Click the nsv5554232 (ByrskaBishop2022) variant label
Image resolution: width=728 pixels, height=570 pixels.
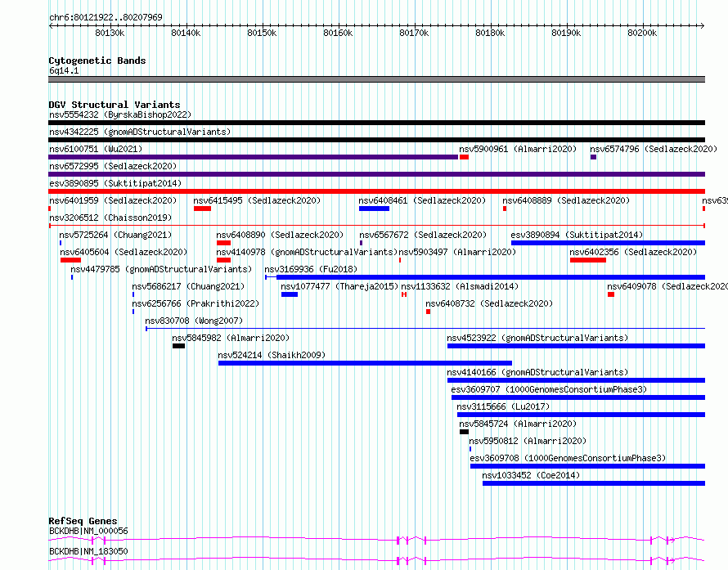(120, 114)
